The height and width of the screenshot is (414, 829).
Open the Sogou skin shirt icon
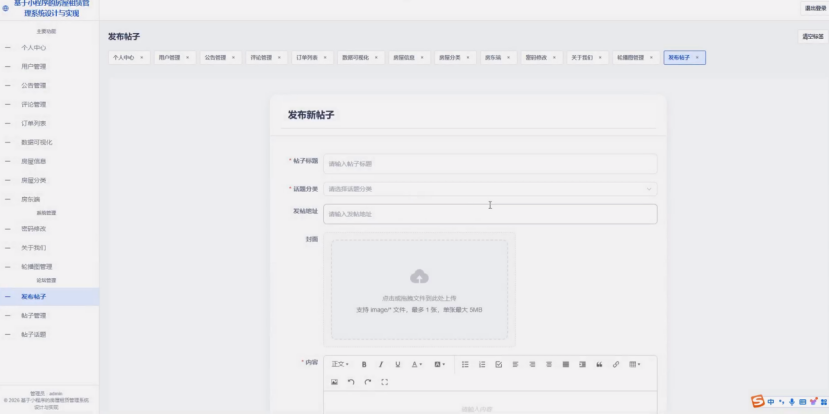pyautogui.click(x=813, y=402)
